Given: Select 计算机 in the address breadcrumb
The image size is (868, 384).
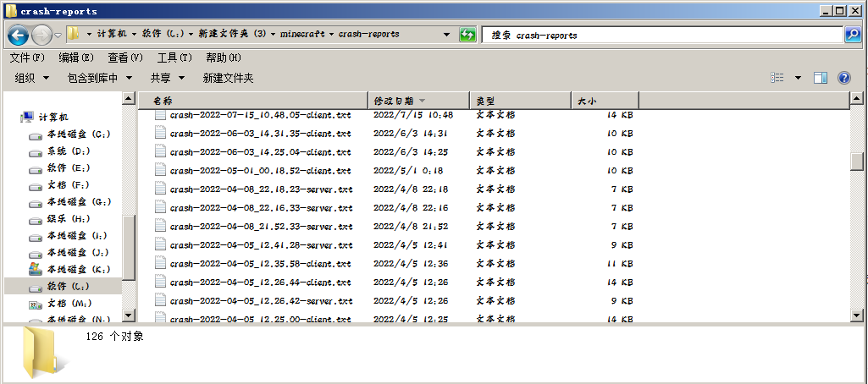Looking at the screenshot, I should coord(111,34).
